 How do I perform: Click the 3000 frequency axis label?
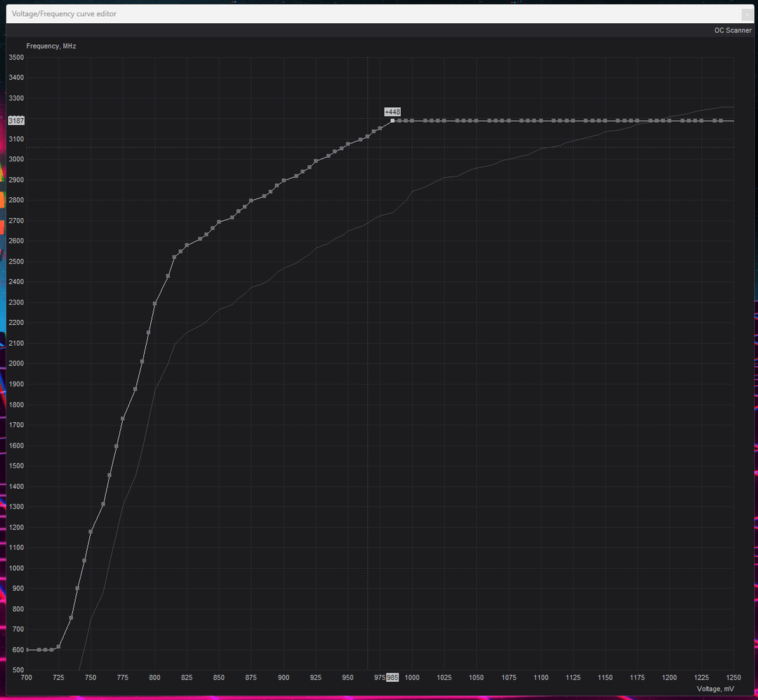coord(16,159)
